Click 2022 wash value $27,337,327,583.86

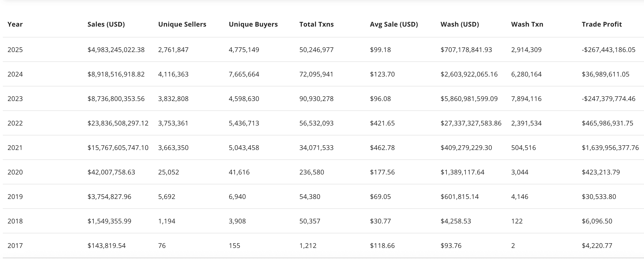471,123
